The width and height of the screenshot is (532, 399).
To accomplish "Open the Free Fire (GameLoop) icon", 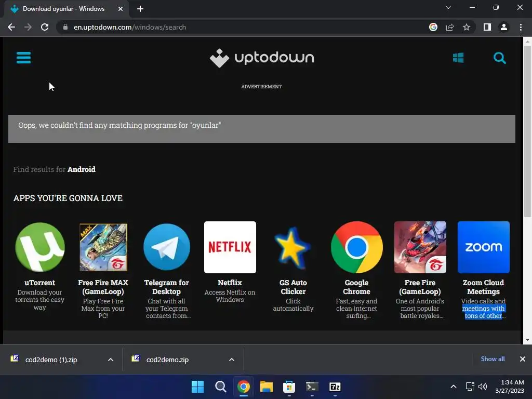I will point(420,247).
